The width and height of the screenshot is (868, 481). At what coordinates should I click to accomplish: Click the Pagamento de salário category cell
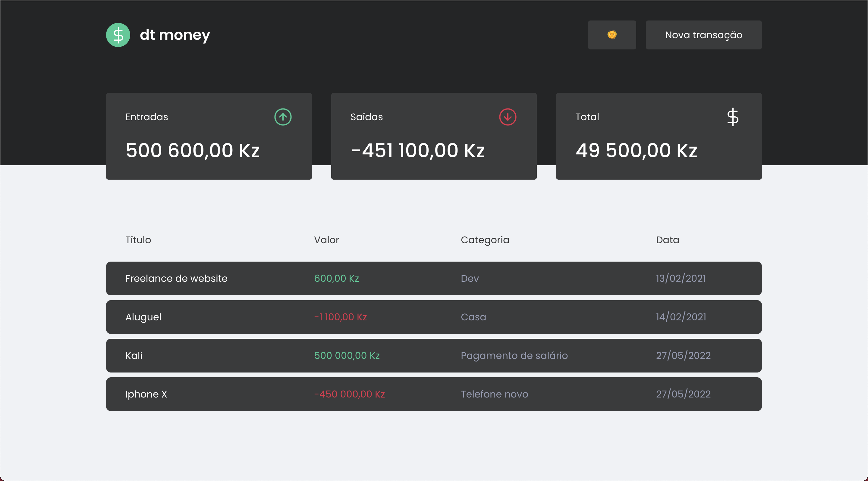(514, 356)
